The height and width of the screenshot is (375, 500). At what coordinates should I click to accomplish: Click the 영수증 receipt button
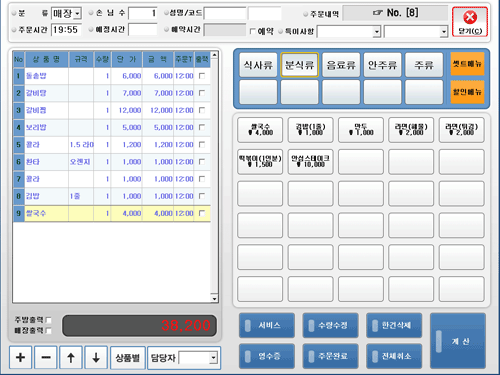[267, 356]
